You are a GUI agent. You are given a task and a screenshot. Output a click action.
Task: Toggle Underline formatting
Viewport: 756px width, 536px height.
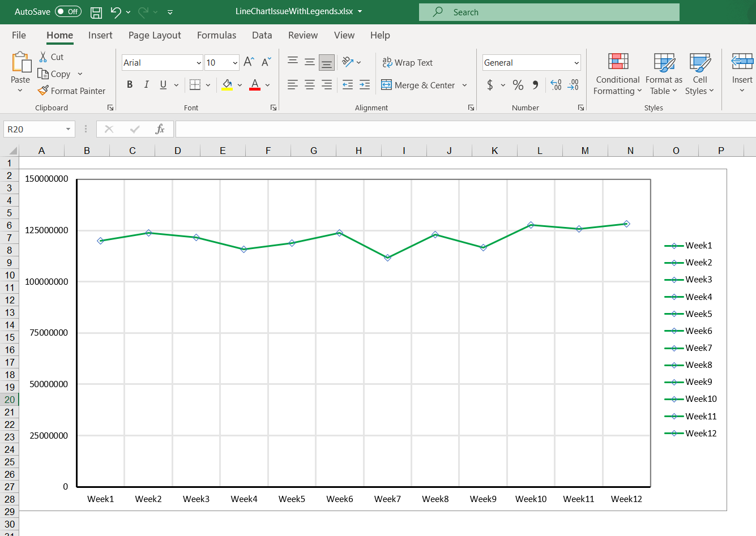(x=163, y=85)
